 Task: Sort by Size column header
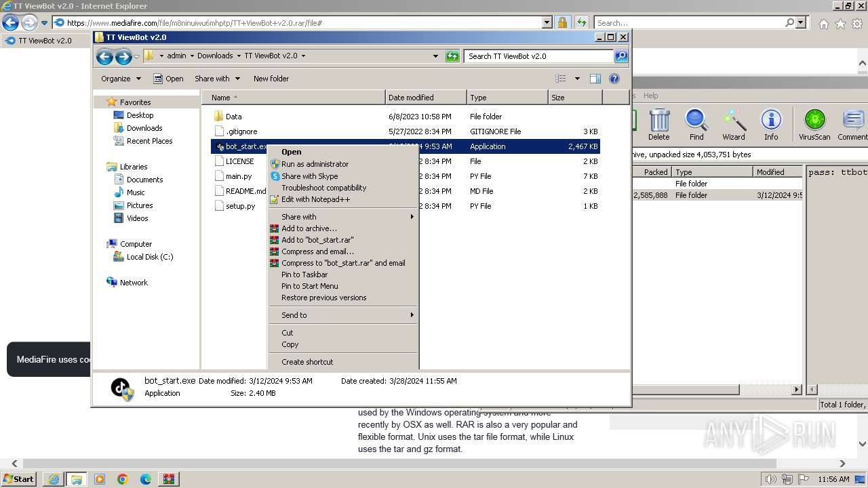coord(575,98)
